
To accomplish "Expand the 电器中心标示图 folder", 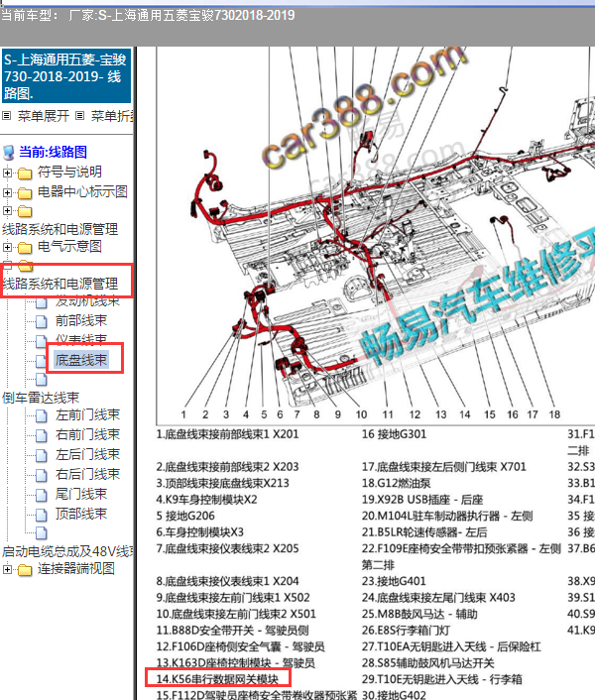I will [7, 192].
